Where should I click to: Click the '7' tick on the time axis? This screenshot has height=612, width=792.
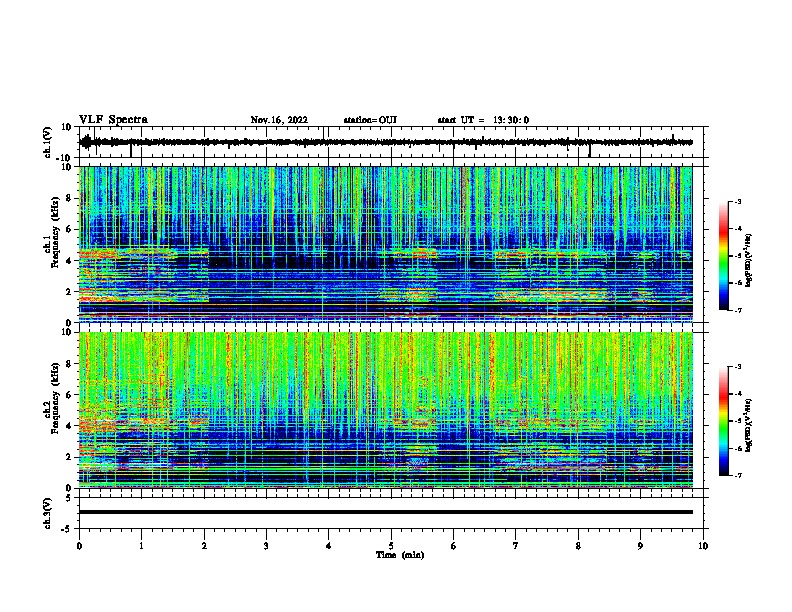(x=516, y=546)
